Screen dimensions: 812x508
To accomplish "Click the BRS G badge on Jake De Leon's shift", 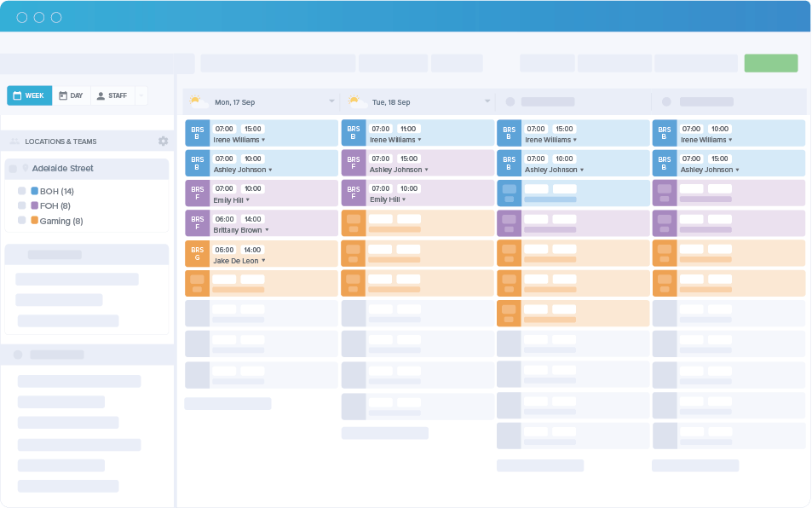I will [197, 254].
